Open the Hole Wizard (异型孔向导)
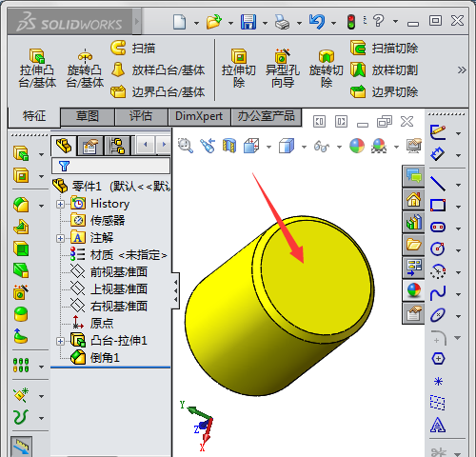The height and width of the screenshot is (457, 476). [x=283, y=69]
